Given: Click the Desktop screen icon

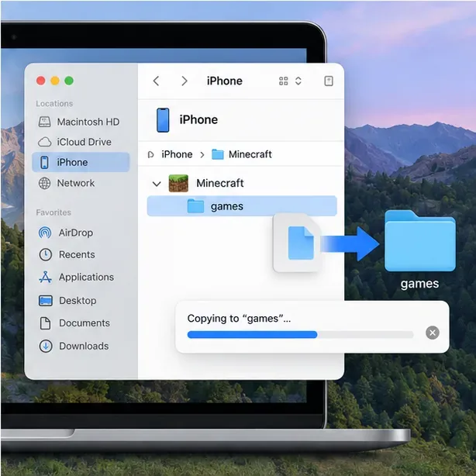Looking at the screenshot, I should tap(46, 301).
